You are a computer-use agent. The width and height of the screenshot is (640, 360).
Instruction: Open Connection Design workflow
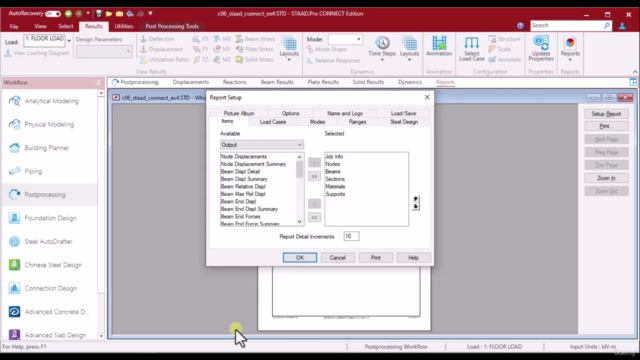tap(50, 289)
